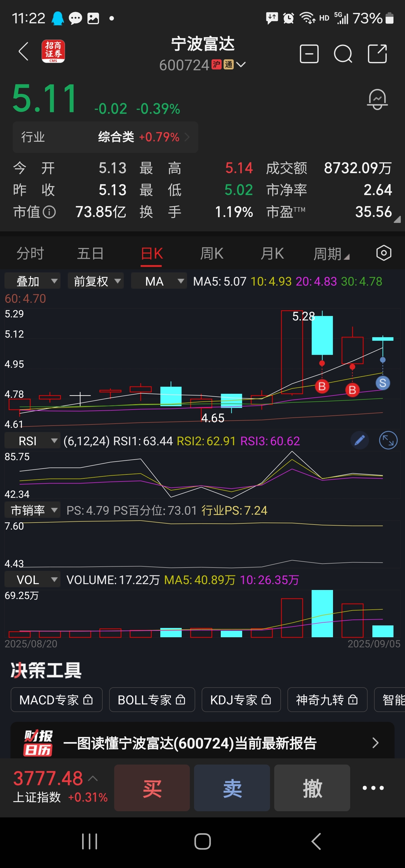Open MA indicator dropdown
The height and width of the screenshot is (868, 405).
coord(159,281)
